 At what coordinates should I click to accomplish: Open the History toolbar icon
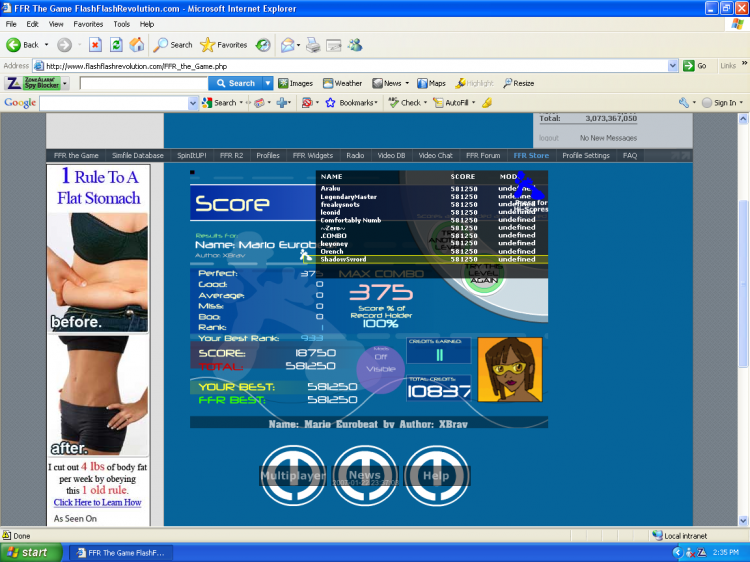pyautogui.click(x=263, y=45)
